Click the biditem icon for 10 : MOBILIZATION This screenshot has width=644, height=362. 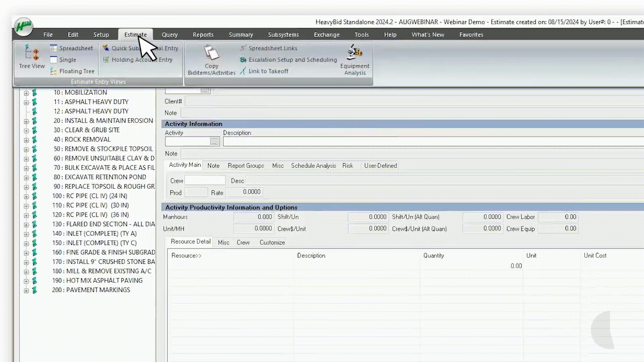click(34, 93)
